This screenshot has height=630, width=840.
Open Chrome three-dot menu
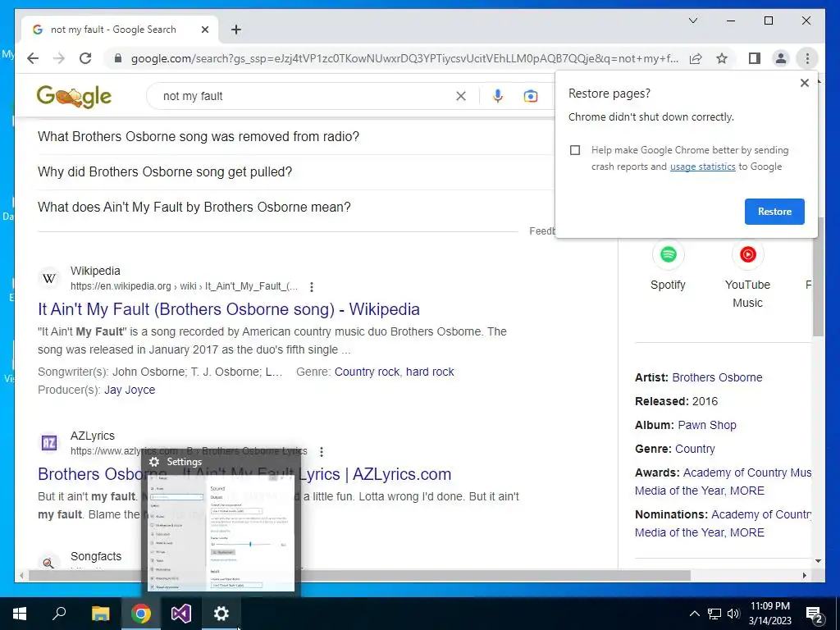pyautogui.click(x=807, y=58)
